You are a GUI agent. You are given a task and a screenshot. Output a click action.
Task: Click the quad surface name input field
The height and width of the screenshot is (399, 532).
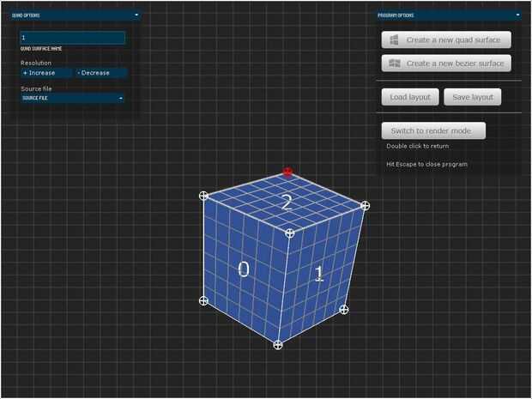pyautogui.click(x=73, y=38)
